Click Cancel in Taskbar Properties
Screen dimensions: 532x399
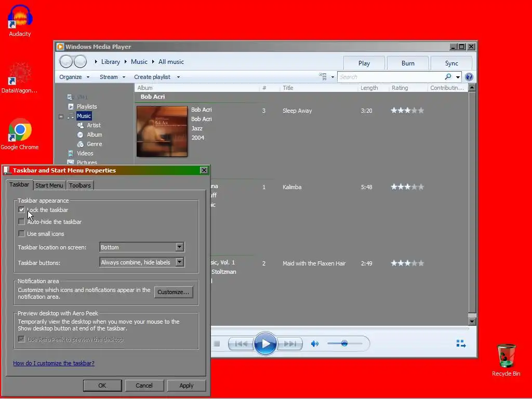[x=144, y=385]
